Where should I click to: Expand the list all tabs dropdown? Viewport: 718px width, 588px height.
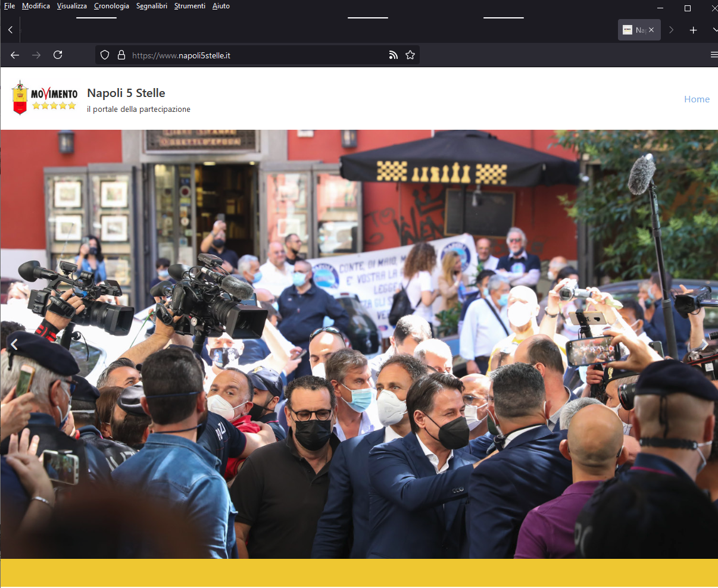point(714,30)
